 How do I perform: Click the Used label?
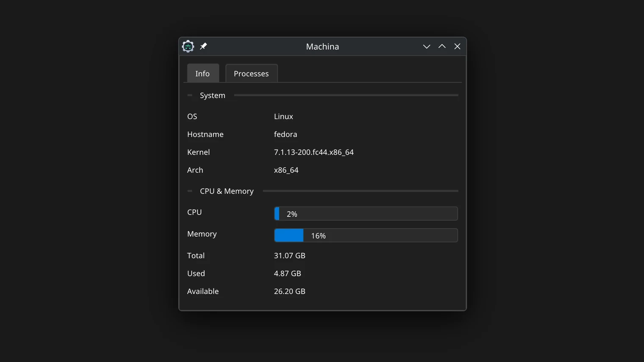tap(196, 273)
